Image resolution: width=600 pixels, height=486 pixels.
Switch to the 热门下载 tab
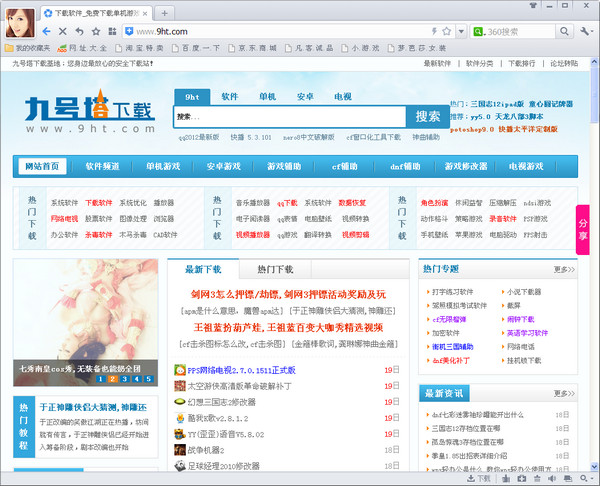[276, 269]
